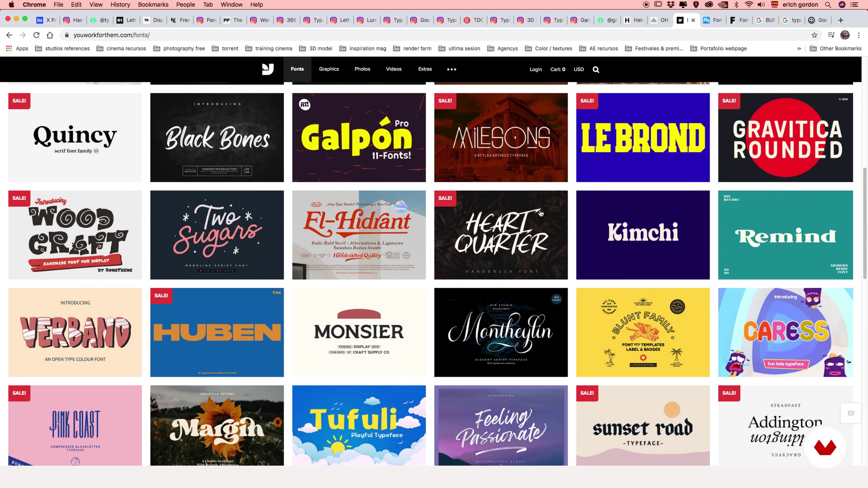The height and width of the screenshot is (488, 868).
Task: Open the Chrome History menu
Action: pyautogui.click(x=120, y=4)
